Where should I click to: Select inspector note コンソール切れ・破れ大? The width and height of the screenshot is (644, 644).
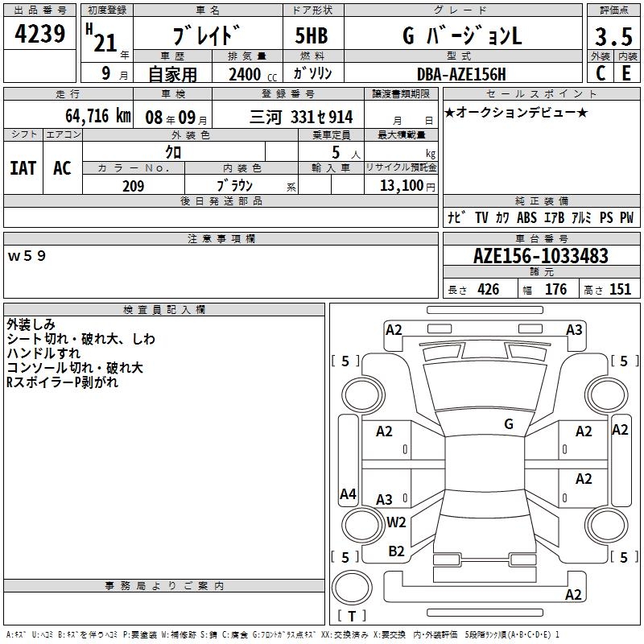(75, 368)
